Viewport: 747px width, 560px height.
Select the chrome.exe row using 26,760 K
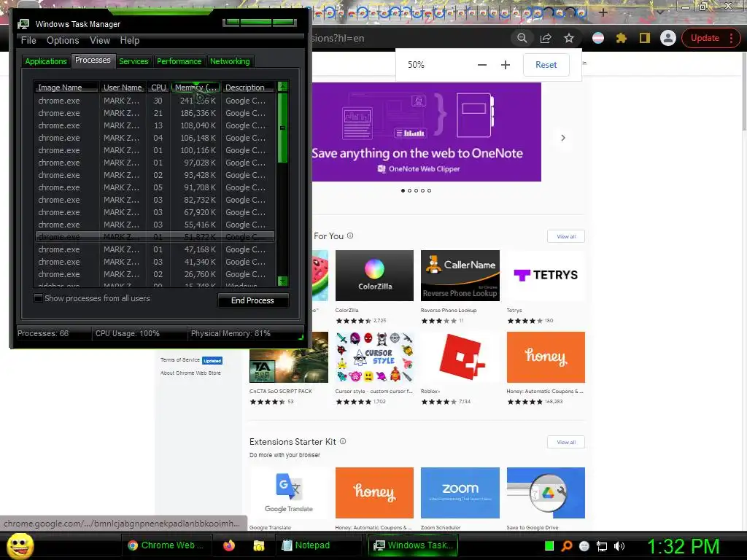coord(155,274)
